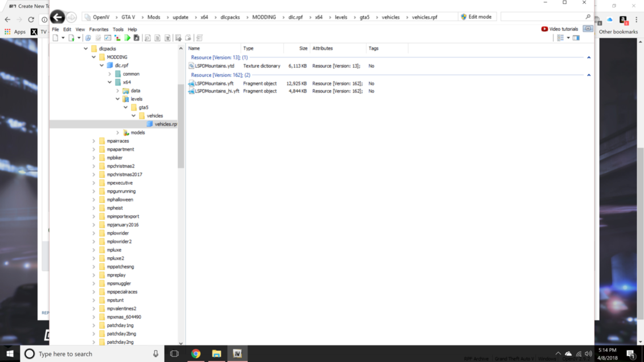This screenshot has width=644, height=362.
Task: Click the green play arrow toolbar icon
Action: click(x=127, y=38)
